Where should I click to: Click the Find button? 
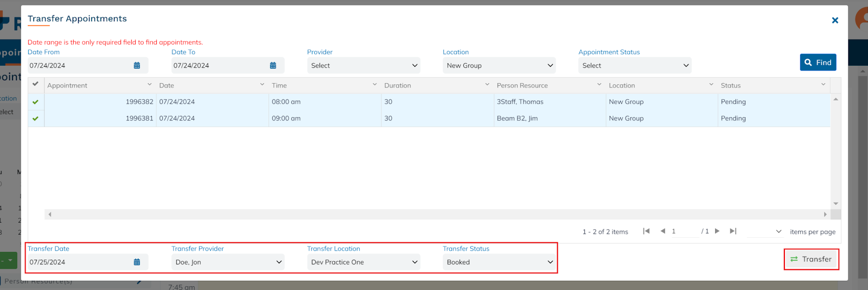(818, 62)
